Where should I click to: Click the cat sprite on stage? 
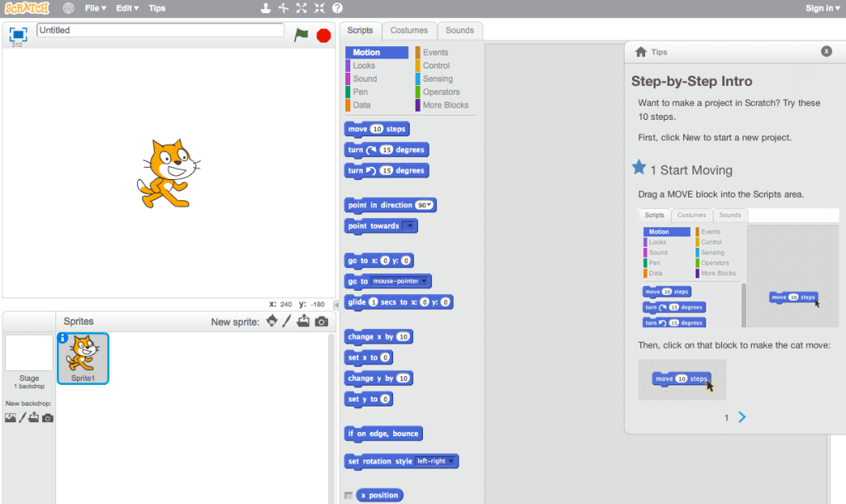[169, 174]
